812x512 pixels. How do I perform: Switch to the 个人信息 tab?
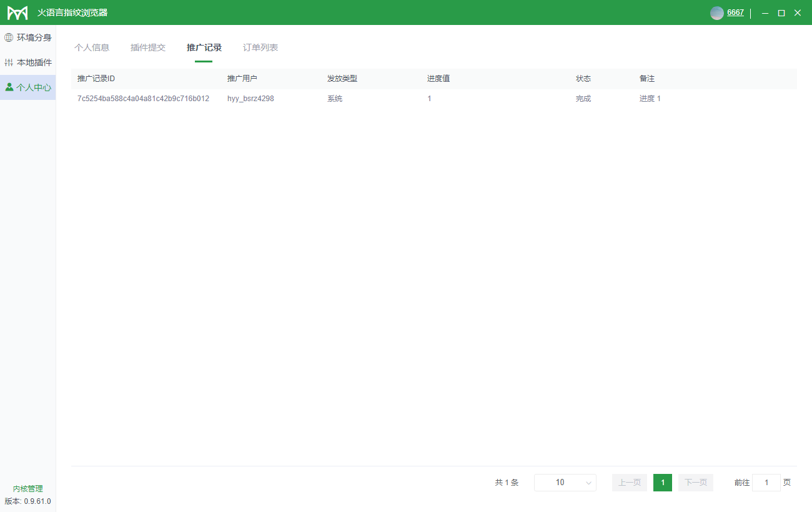pyautogui.click(x=92, y=47)
